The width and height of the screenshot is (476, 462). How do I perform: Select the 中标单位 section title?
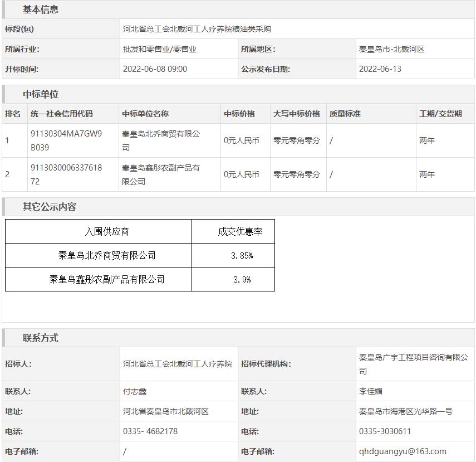(x=40, y=94)
